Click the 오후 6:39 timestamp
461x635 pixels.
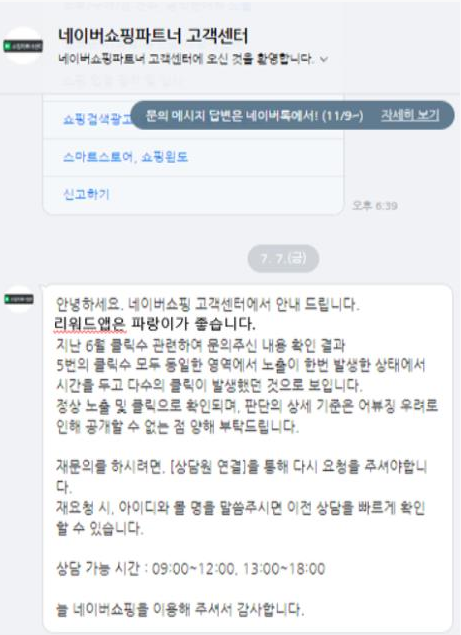(x=375, y=206)
